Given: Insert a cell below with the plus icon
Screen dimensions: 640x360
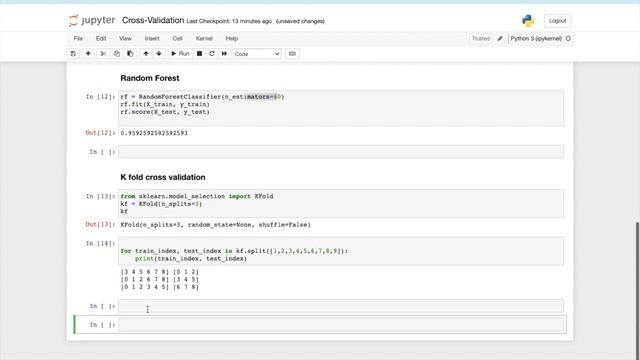Looking at the screenshot, I should point(88,54).
